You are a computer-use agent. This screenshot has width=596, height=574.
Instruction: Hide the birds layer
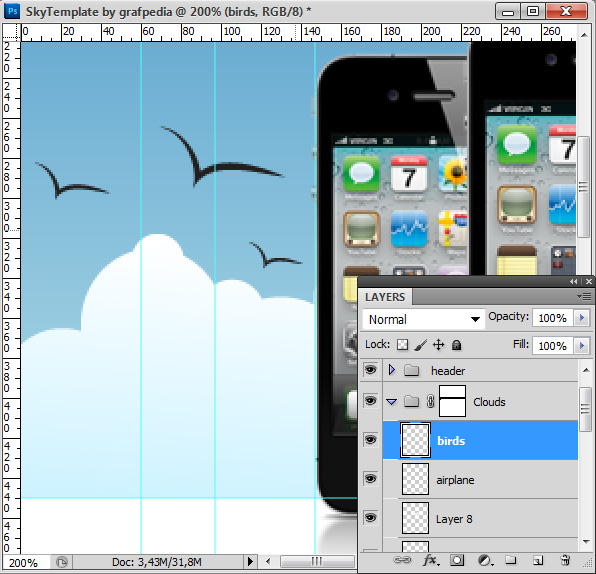(371, 440)
